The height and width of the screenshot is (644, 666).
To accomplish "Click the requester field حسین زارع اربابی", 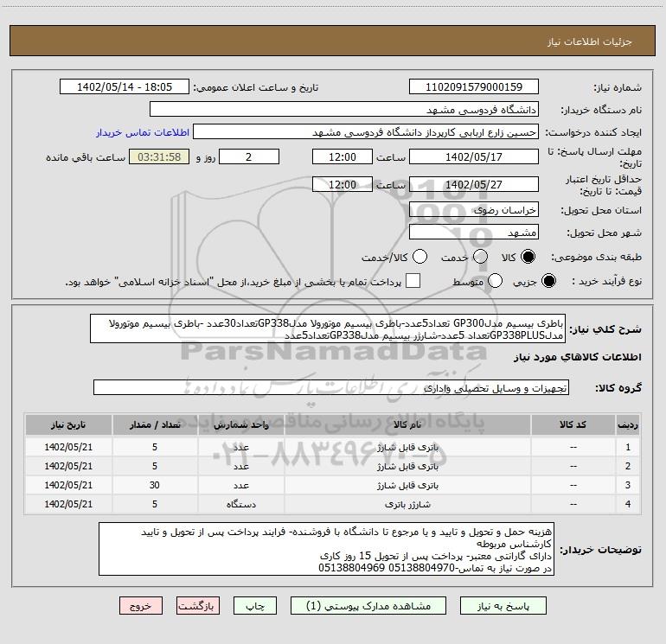I will (366, 132).
